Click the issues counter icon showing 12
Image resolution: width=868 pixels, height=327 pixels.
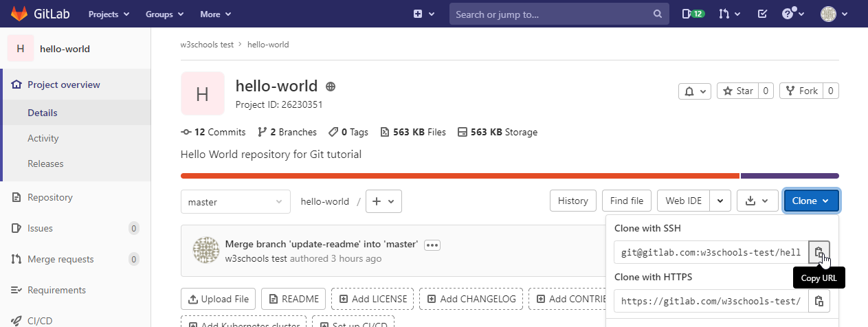tap(693, 14)
